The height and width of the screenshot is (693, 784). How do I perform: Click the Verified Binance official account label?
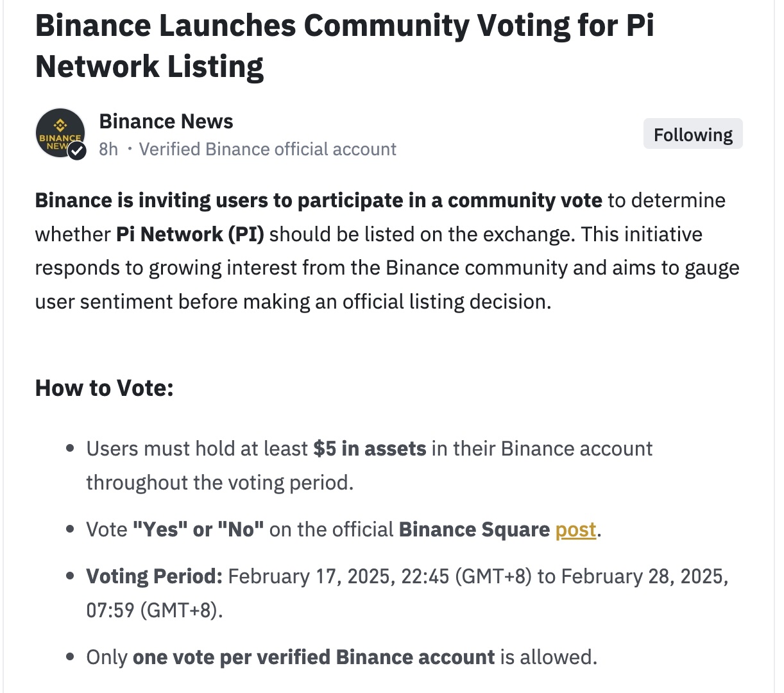click(x=268, y=150)
